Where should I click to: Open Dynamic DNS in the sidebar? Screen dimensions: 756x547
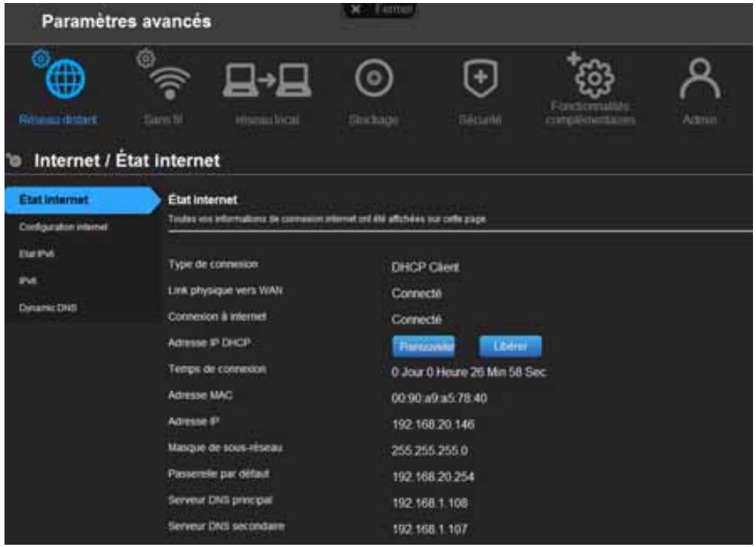pos(47,307)
